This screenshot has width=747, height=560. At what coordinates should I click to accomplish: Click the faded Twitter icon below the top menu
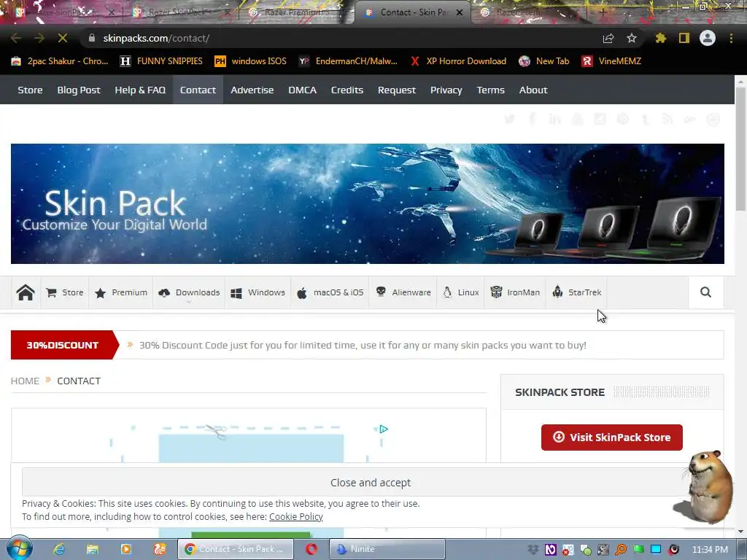point(509,119)
